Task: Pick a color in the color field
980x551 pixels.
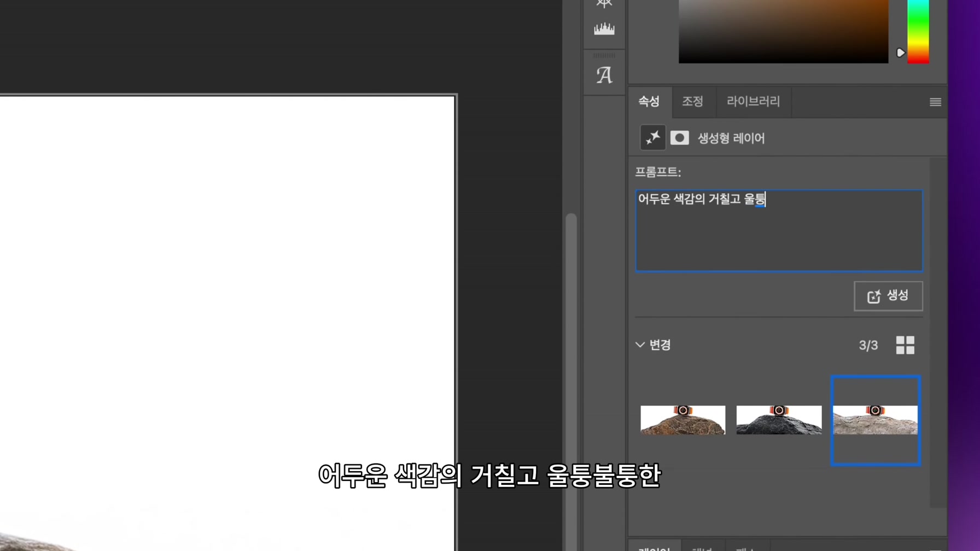Action: point(784,31)
